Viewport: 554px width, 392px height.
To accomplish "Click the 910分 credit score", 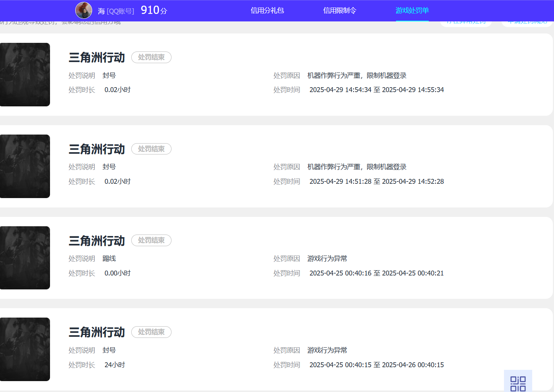I will [154, 10].
